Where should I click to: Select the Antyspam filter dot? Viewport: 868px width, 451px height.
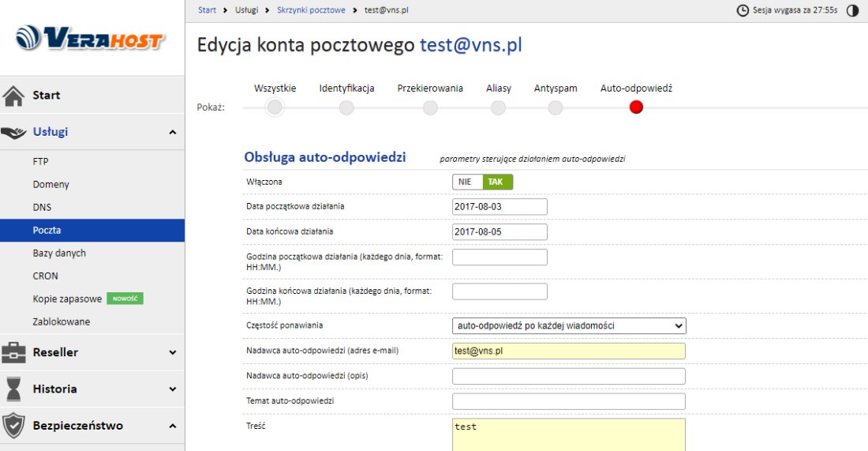[x=556, y=107]
